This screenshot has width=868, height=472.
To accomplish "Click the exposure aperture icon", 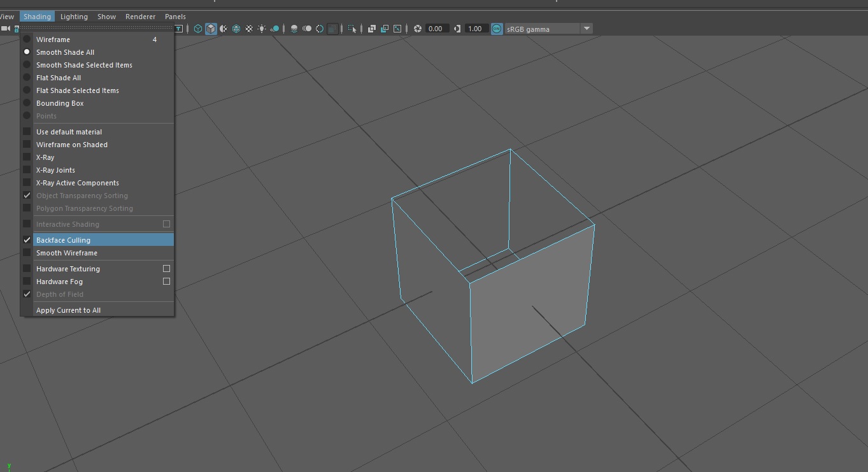I will click(418, 29).
